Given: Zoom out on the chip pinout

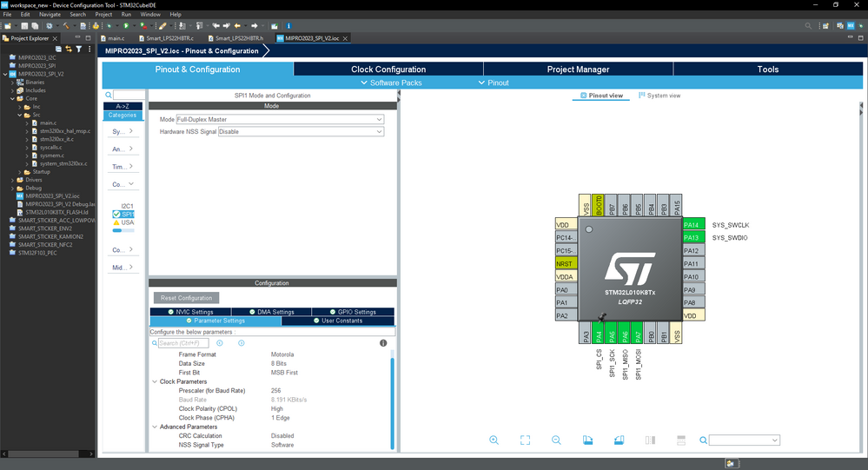Looking at the screenshot, I should [556, 440].
